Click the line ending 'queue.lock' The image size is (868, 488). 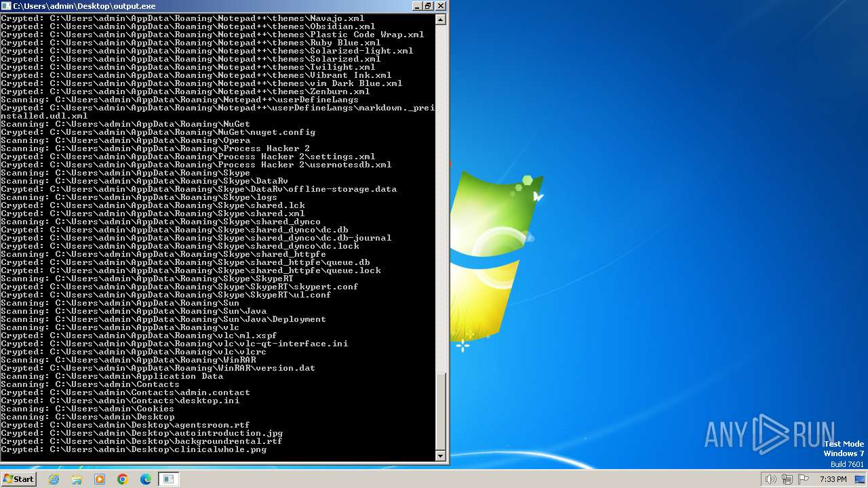tap(191, 270)
